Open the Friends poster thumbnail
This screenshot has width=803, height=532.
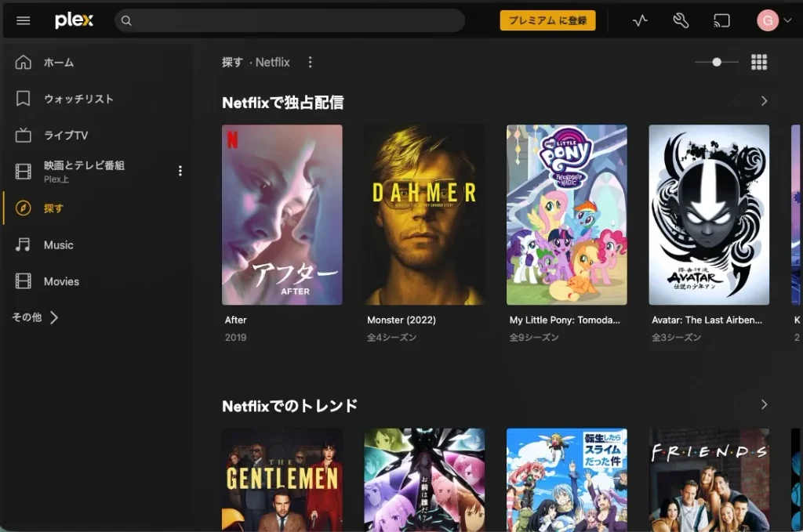709,480
